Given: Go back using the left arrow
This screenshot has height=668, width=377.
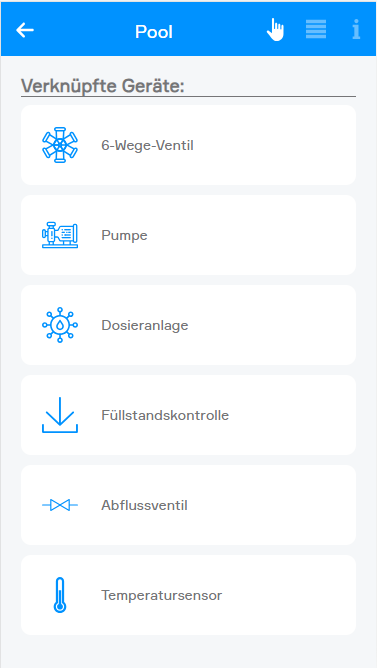Looking at the screenshot, I should pyautogui.click(x=25, y=30).
